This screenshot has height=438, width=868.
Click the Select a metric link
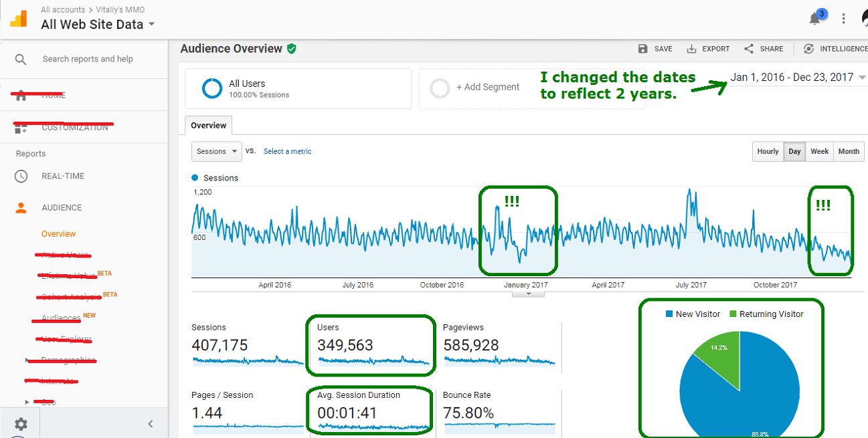(287, 152)
